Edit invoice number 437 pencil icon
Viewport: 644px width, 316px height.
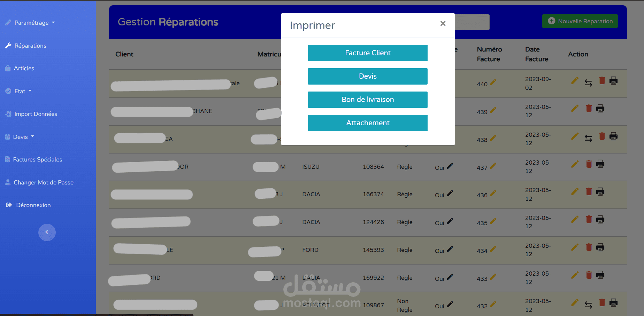pyautogui.click(x=493, y=166)
